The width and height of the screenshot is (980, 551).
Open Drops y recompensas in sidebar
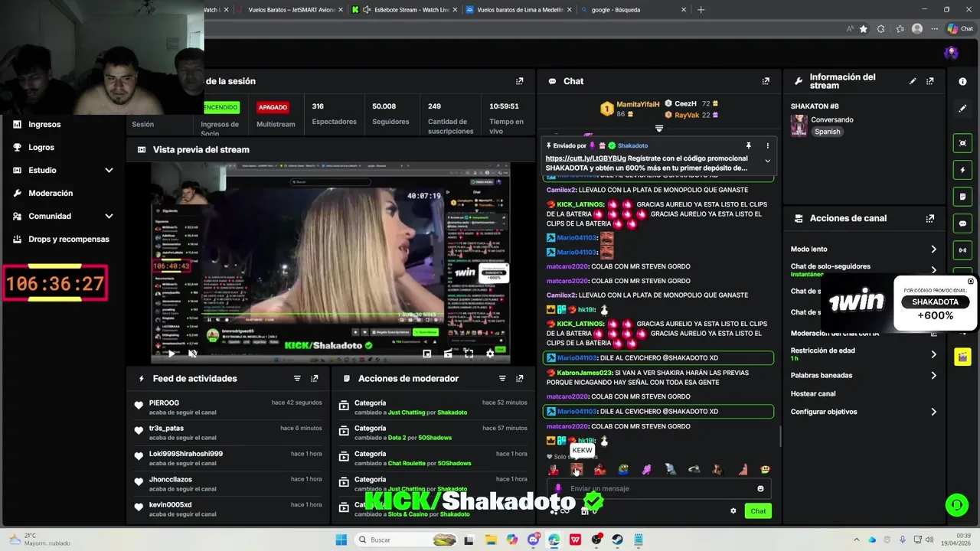coord(69,239)
